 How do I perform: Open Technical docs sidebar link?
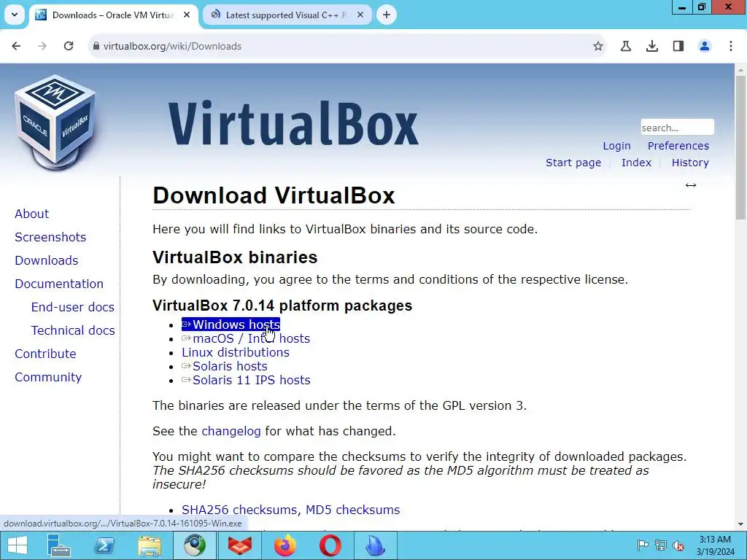(73, 330)
